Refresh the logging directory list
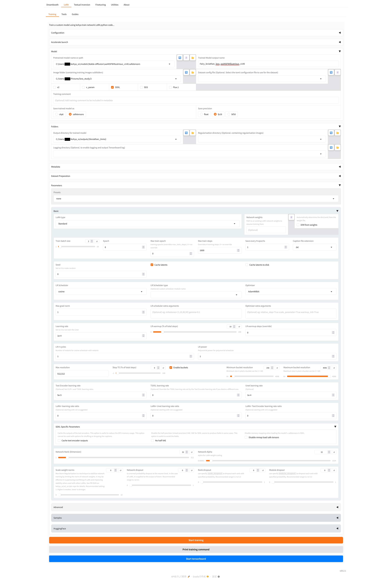The image size is (392, 581). (x=331, y=147)
